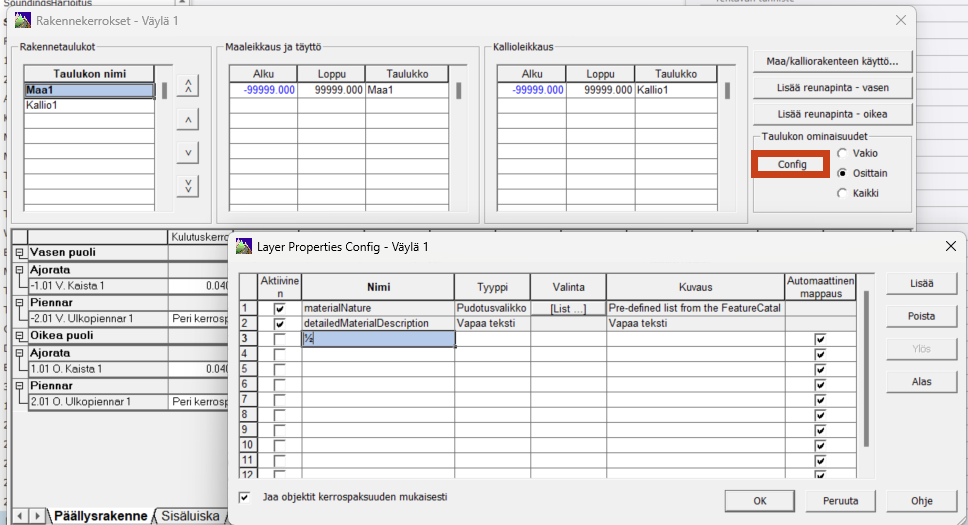Click scrollbar of Maaleikkaus ja täyttö table
968x525 pixels.
(458, 91)
